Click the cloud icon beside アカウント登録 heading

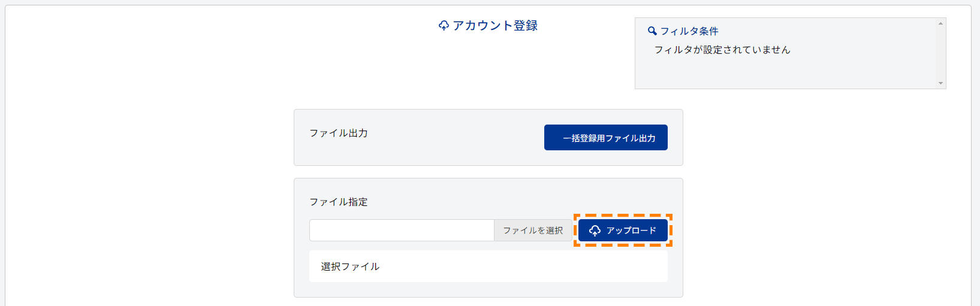pyautogui.click(x=444, y=26)
